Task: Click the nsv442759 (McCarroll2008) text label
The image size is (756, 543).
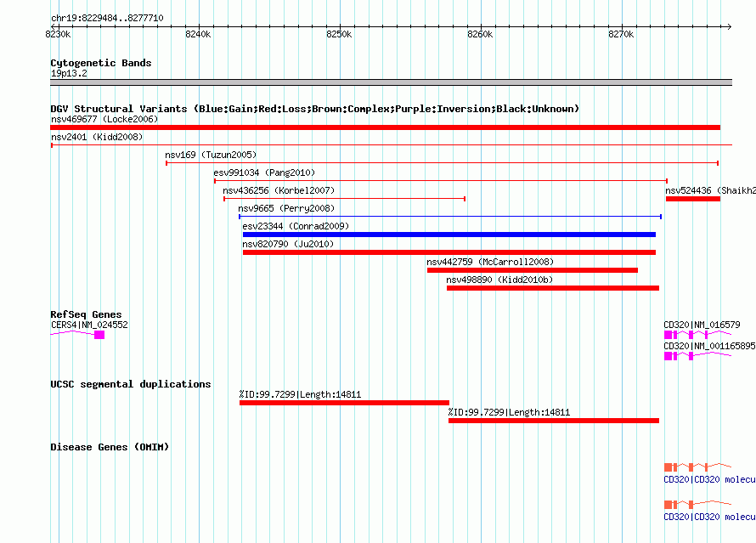Action: tap(490, 262)
